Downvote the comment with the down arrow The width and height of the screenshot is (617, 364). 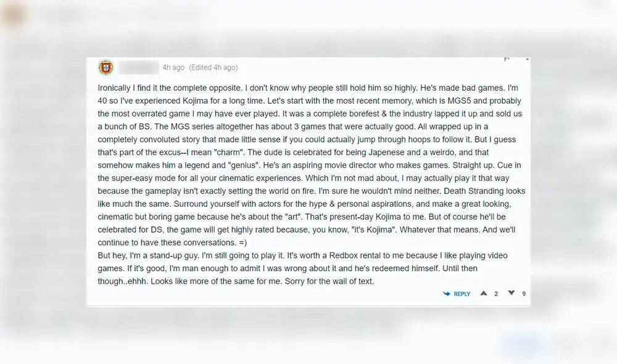[511, 294]
